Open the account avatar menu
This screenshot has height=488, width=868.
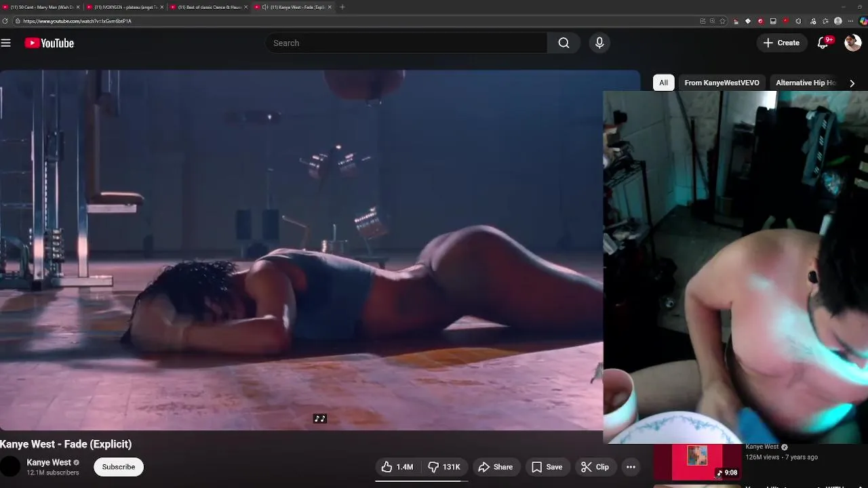point(852,43)
